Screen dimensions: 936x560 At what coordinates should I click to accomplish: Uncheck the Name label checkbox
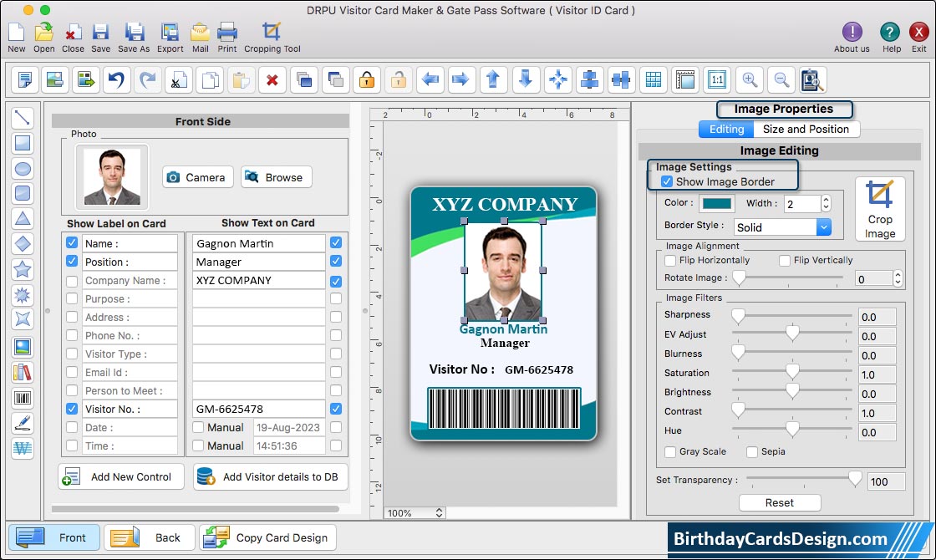72,243
